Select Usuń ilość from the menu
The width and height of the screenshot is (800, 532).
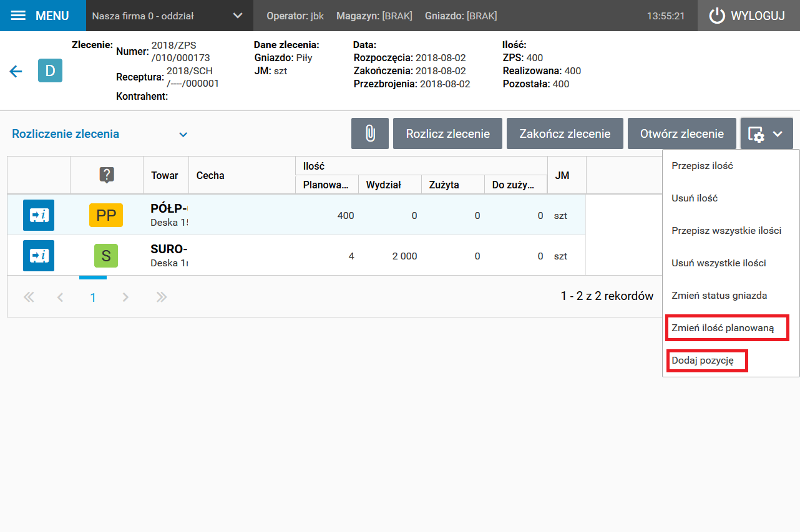click(x=731, y=198)
